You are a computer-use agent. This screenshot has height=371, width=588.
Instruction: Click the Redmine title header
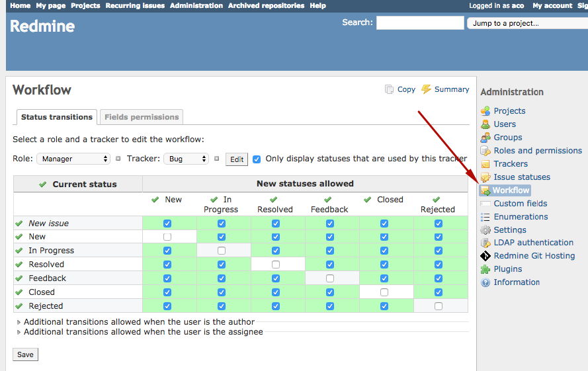42,26
